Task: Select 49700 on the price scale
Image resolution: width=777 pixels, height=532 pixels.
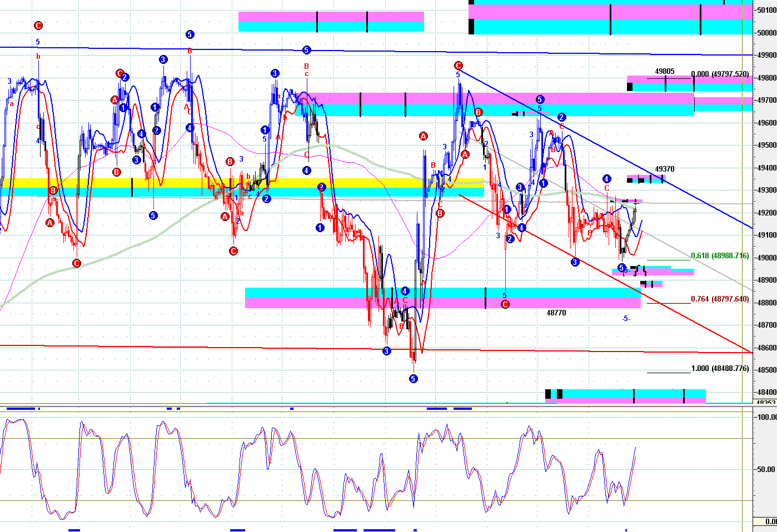Action: coord(767,101)
